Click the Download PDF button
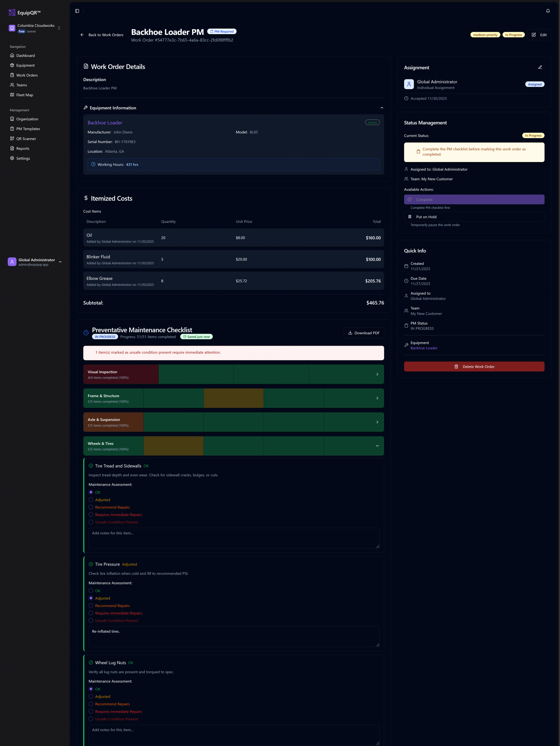Screen dimensions: 560x746 click(x=363, y=333)
